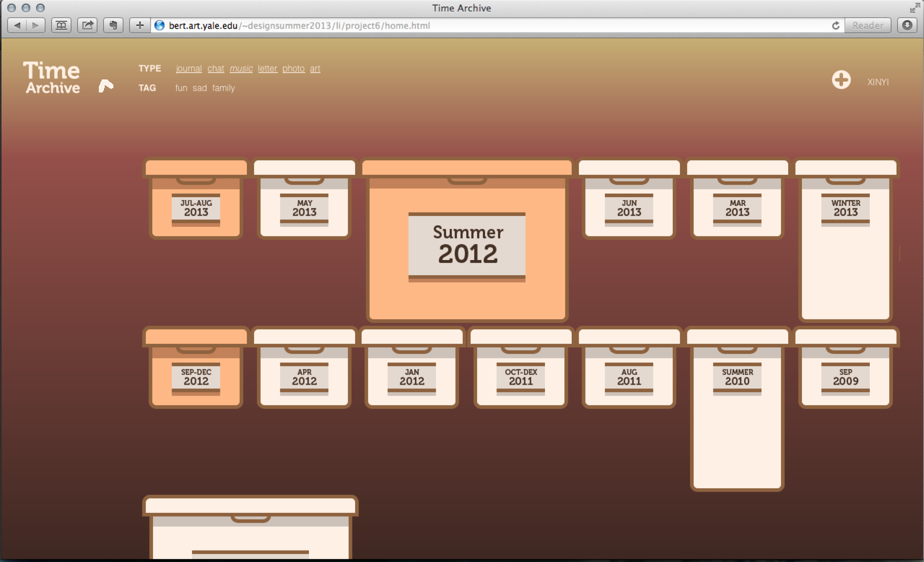The height and width of the screenshot is (562, 924).
Task: Click the Time Archive logo
Action: 52,77
